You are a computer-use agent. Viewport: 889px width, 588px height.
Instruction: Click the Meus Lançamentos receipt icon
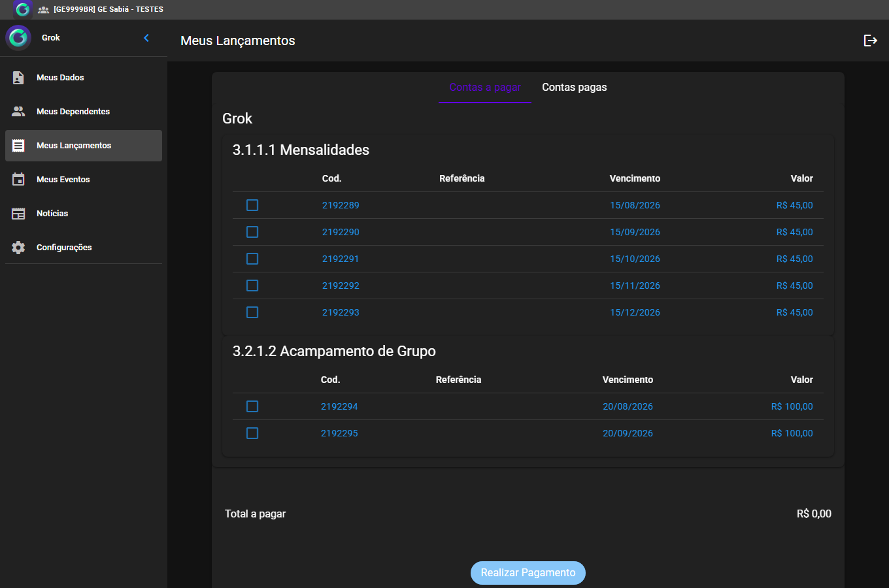[18, 146]
